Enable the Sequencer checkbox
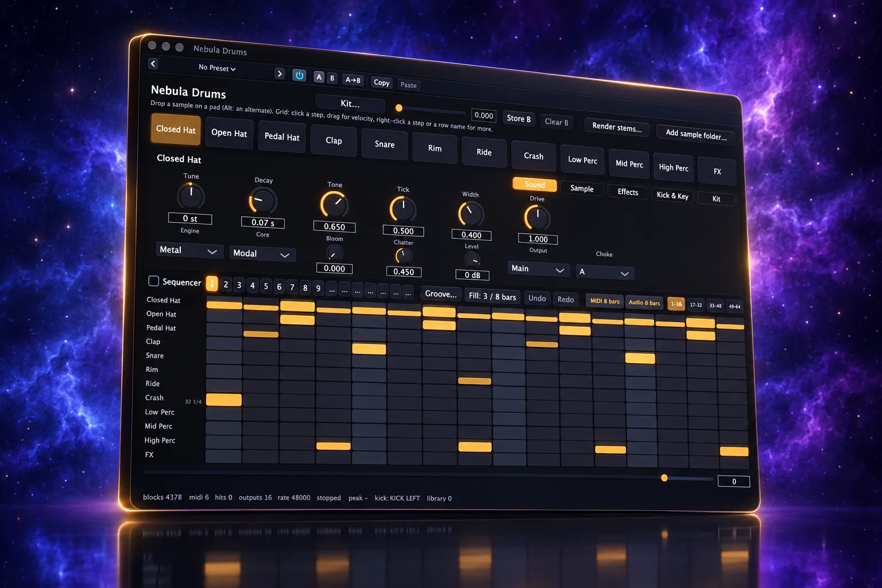This screenshot has width=882, height=588. (153, 281)
